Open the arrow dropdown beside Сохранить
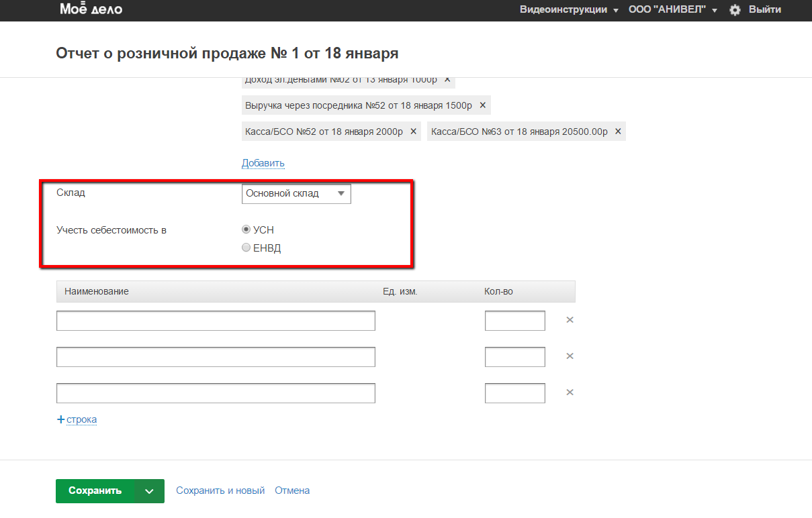This screenshot has height=518, width=812. coord(149,491)
